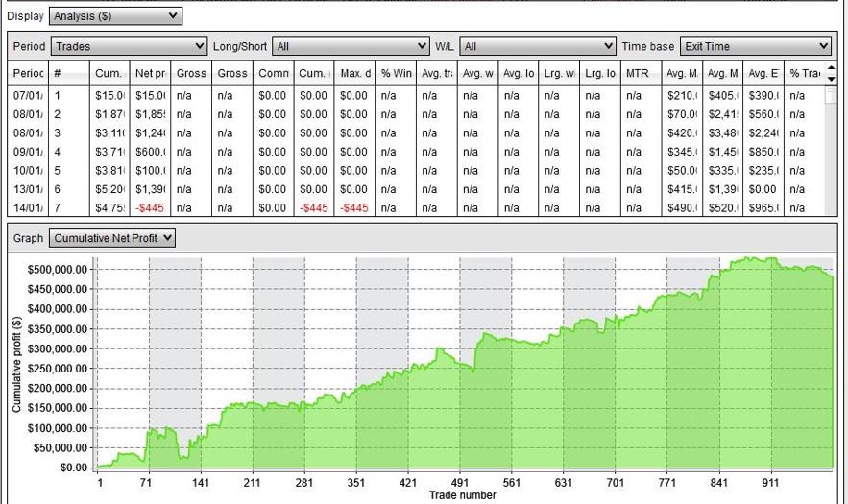The width and height of the screenshot is (848, 504).
Task: Click the % Tra column header
Action: coord(804,74)
